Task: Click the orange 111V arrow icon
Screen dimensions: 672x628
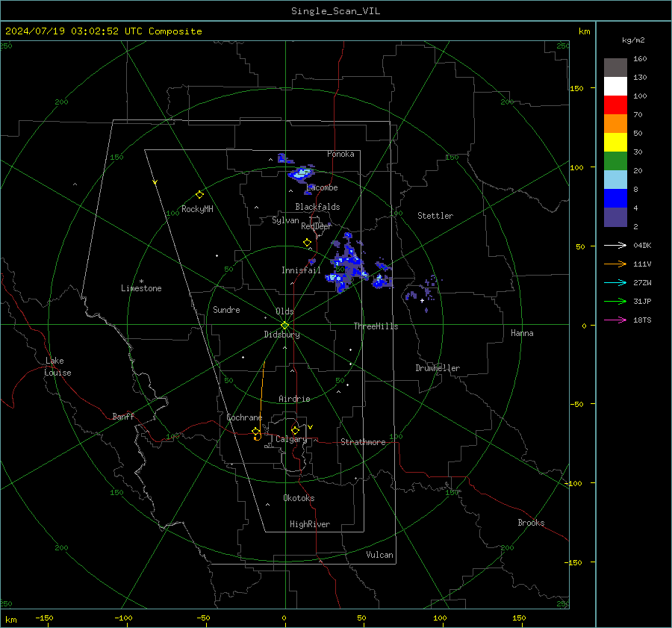Action: coord(615,264)
